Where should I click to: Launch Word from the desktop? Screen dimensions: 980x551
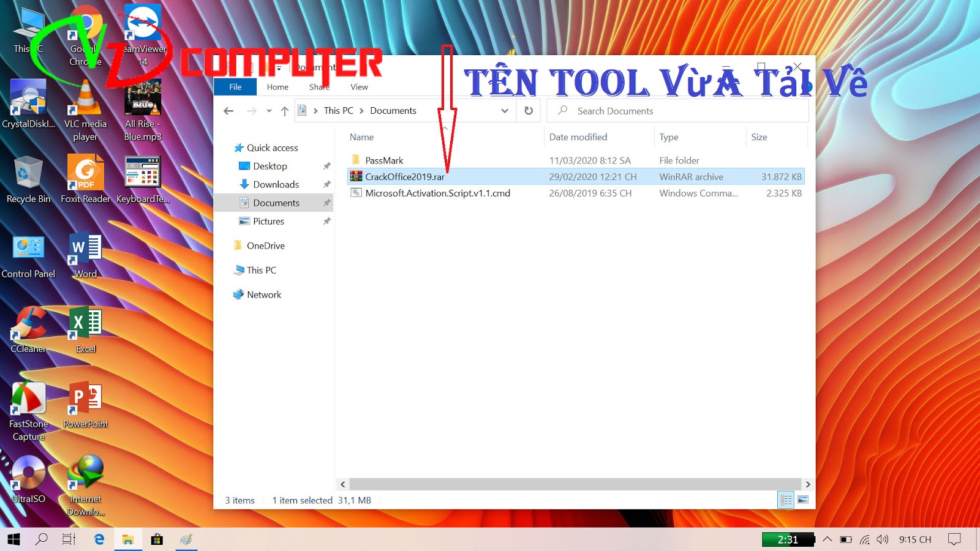coord(86,255)
